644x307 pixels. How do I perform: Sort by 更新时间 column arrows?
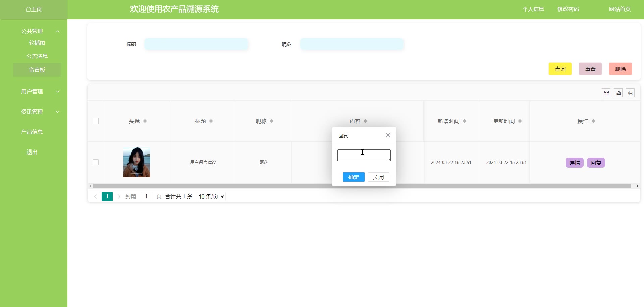[520, 121]
